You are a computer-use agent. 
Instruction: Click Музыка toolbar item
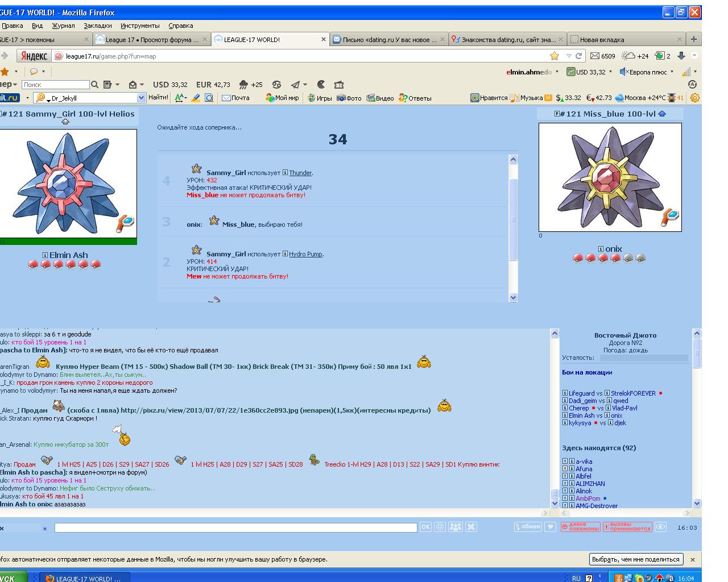[527, 98]
